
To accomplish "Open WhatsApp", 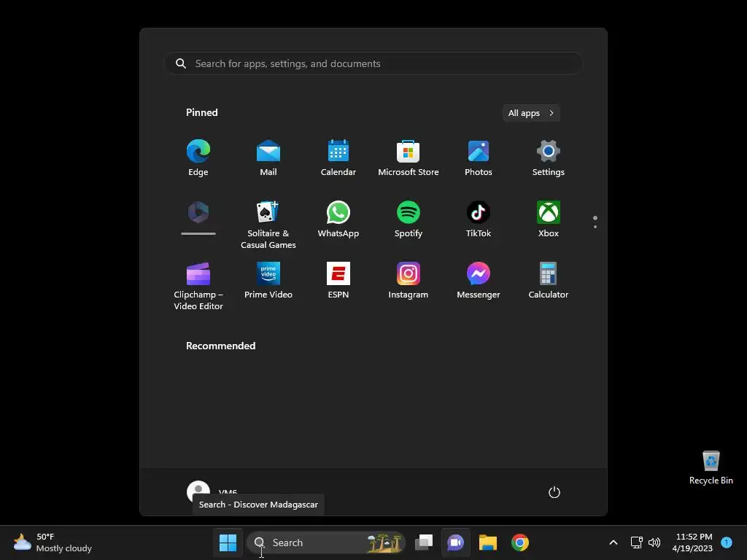I will 338,219.
